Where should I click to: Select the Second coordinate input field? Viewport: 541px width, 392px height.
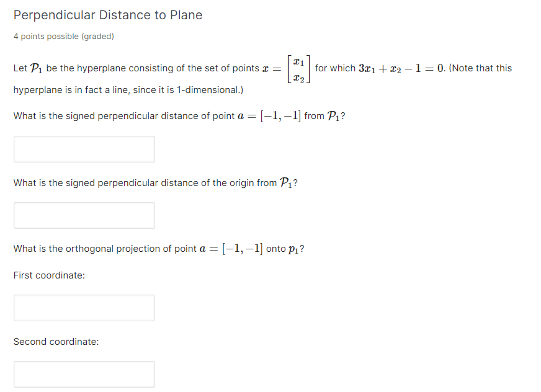[84, 373]
